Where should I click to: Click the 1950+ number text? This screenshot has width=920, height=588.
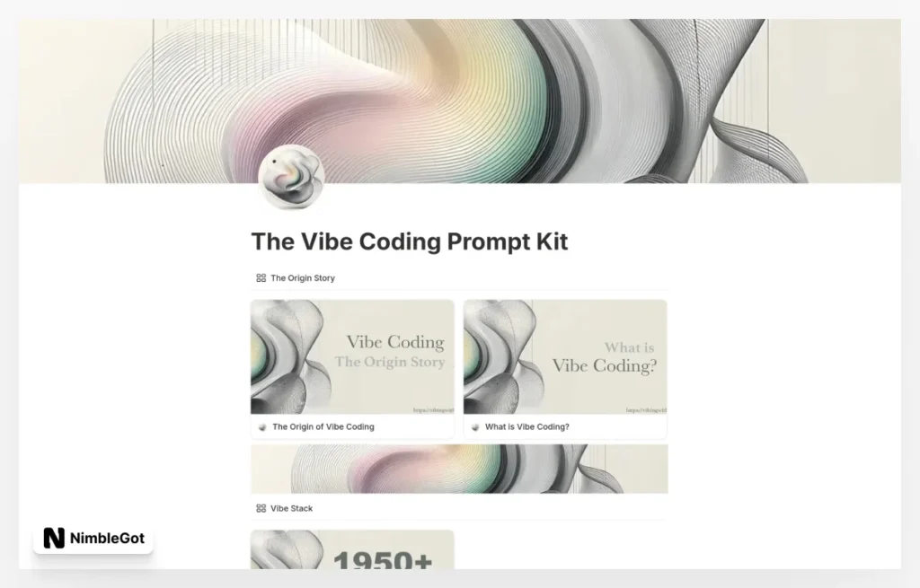tap(383, 560)
